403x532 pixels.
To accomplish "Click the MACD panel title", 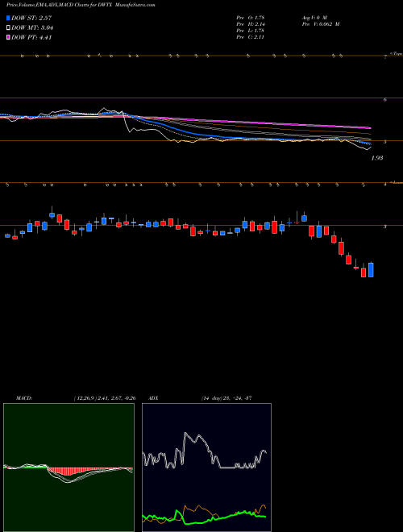I will click(23, 398).
